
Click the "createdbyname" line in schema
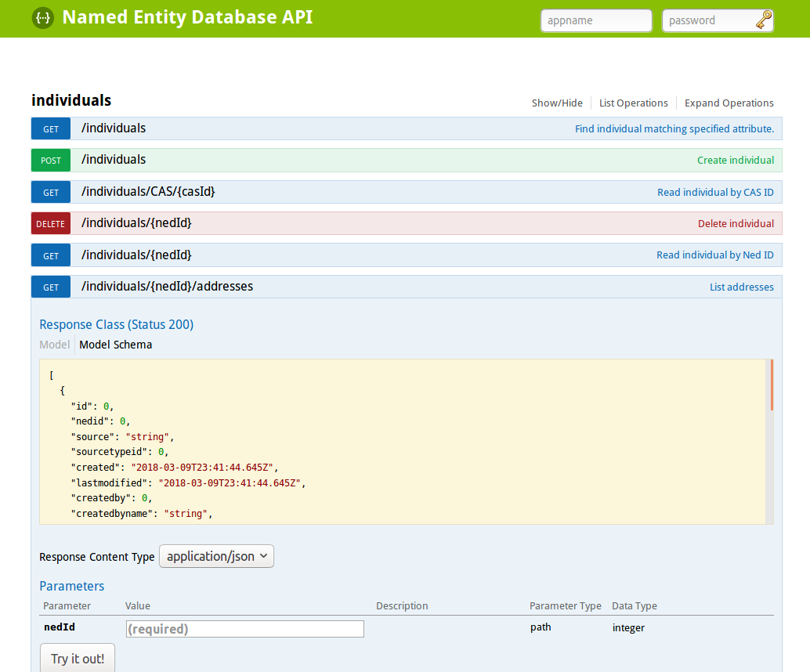pyautogui.click(x=142, y=514)
